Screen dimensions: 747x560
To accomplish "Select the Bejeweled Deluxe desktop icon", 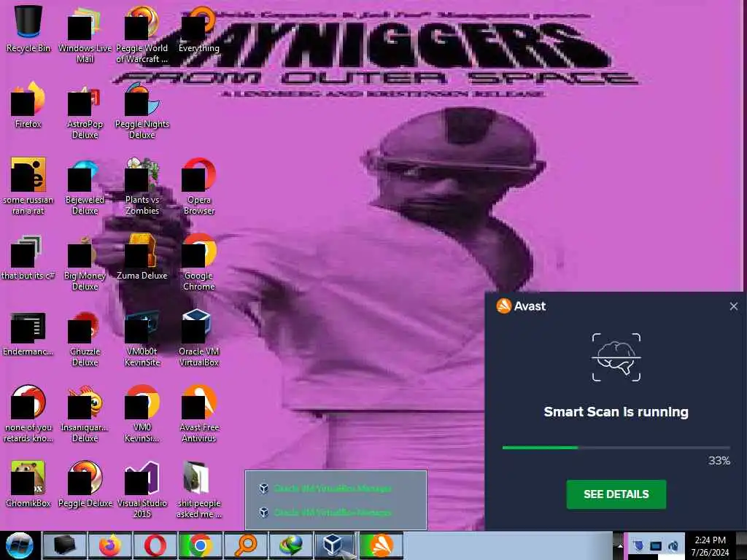I will (85, 186).
